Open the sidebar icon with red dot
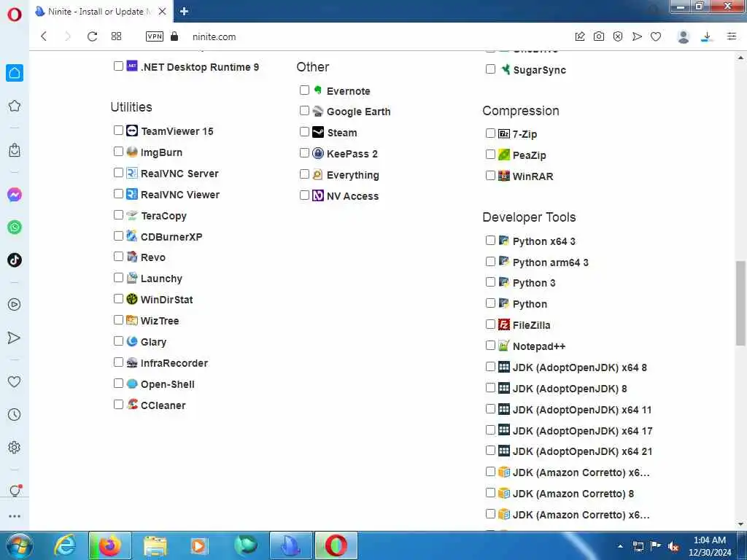The width and height of the screenshot is (747, 560). click(x=15, y=491)
